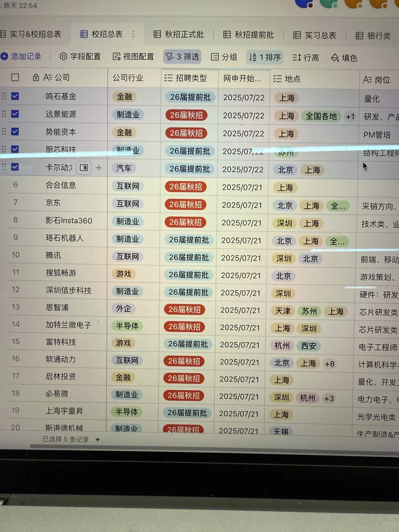This screenshot has width=399, height=532.
Task: Select company cell 加特兰微电子
Action: (x=68, y=325)
